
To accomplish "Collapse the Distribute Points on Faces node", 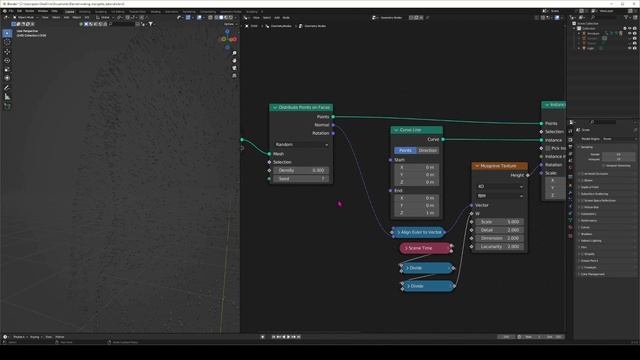I will (x=275, y=107).
